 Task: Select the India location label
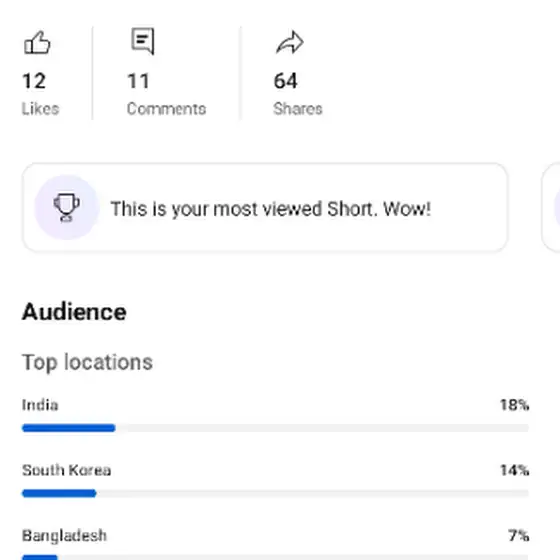pyautogui.click(x=40, y=405)
